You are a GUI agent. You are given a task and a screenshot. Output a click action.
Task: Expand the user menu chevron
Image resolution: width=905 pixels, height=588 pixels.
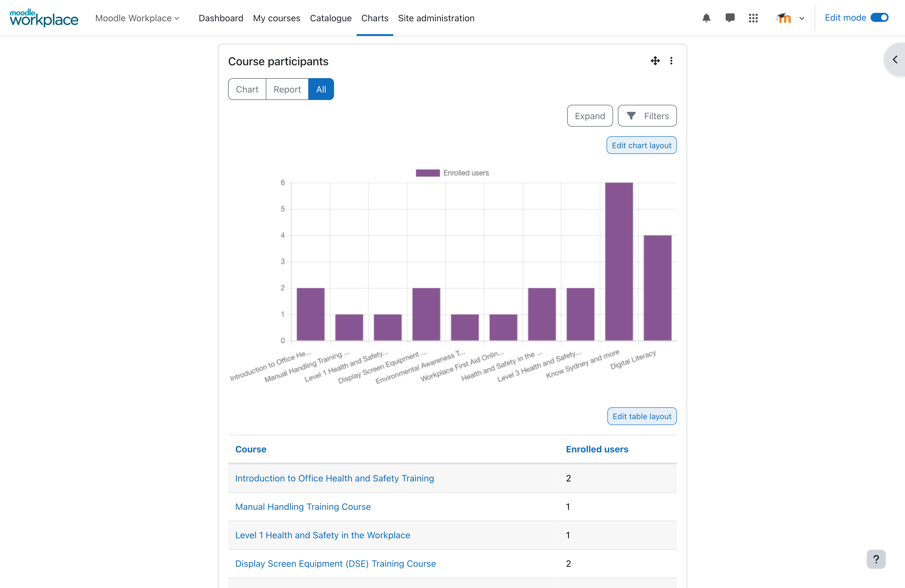pos(801,18)
